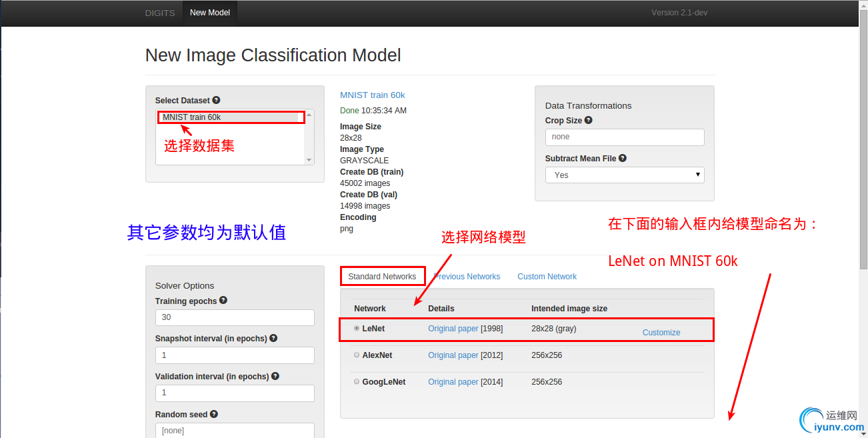This screenshot has width=868, height=438.
Task: Click the Intended image size column header
Action: coord(569,309)
